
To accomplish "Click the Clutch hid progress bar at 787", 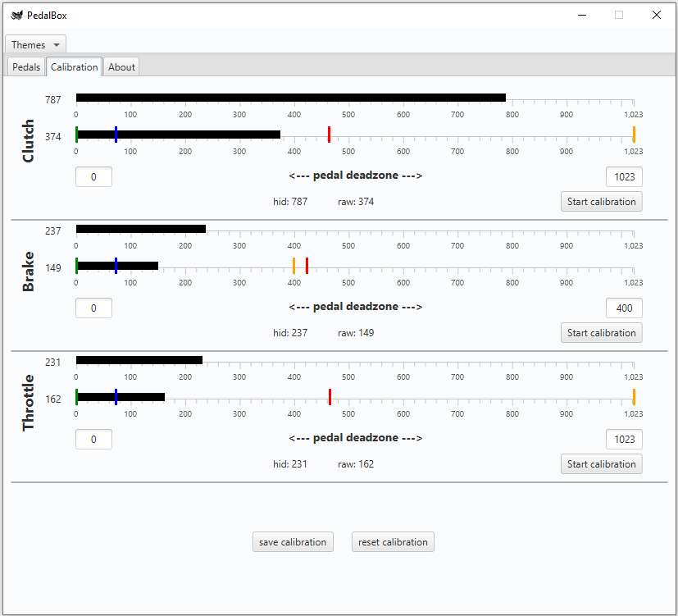I will (x=291, y=98).
